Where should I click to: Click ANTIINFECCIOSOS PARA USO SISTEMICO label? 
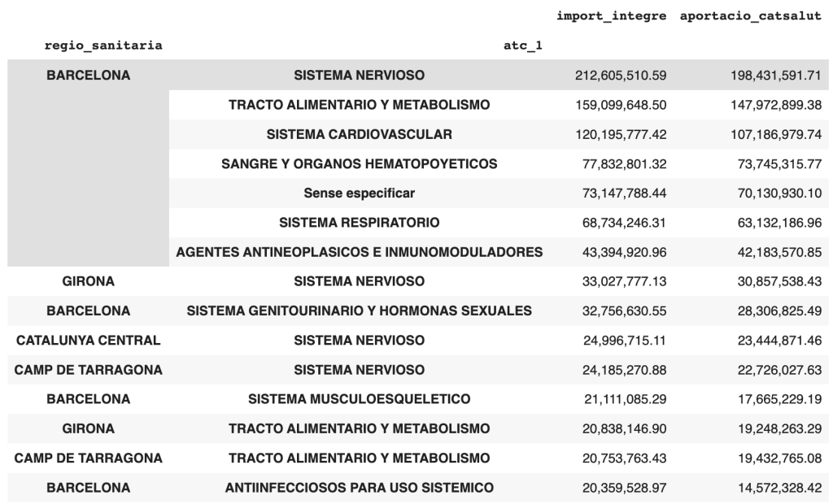(x=359, y=488)
